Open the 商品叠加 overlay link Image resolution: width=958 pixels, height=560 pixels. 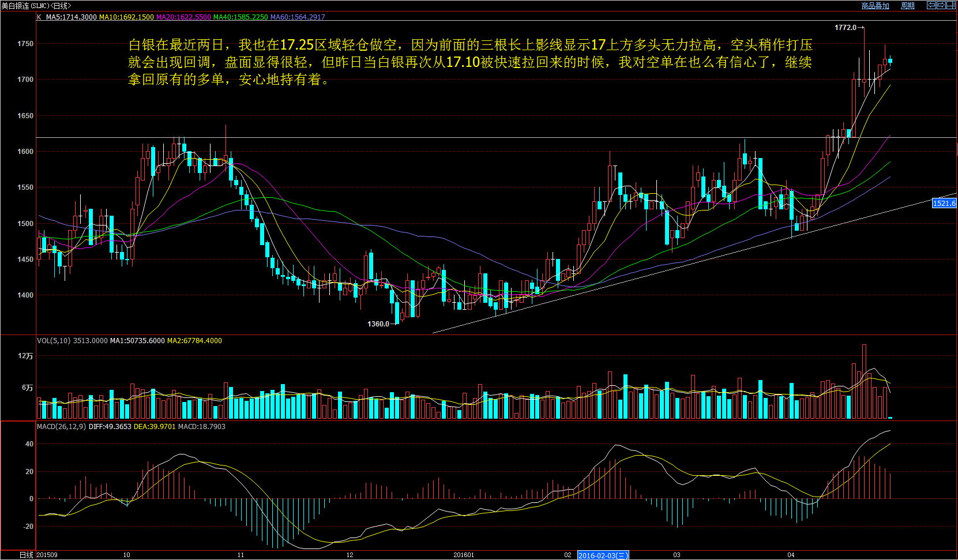click(x=875, y=6)
